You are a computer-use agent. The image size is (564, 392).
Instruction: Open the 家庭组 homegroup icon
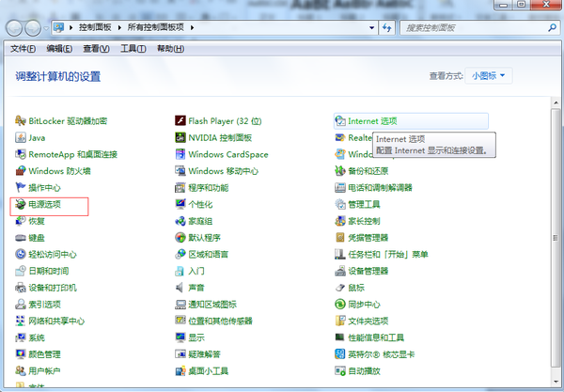click(180, 221)
